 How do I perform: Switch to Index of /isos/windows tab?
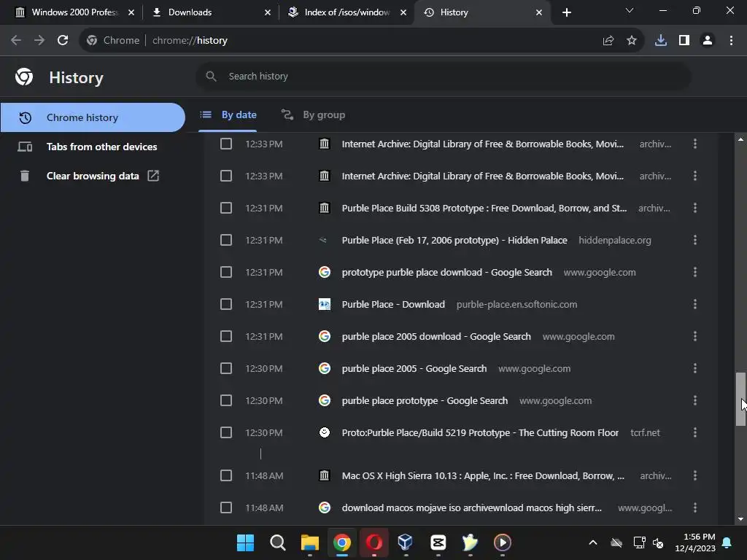[x=347, y=12]
